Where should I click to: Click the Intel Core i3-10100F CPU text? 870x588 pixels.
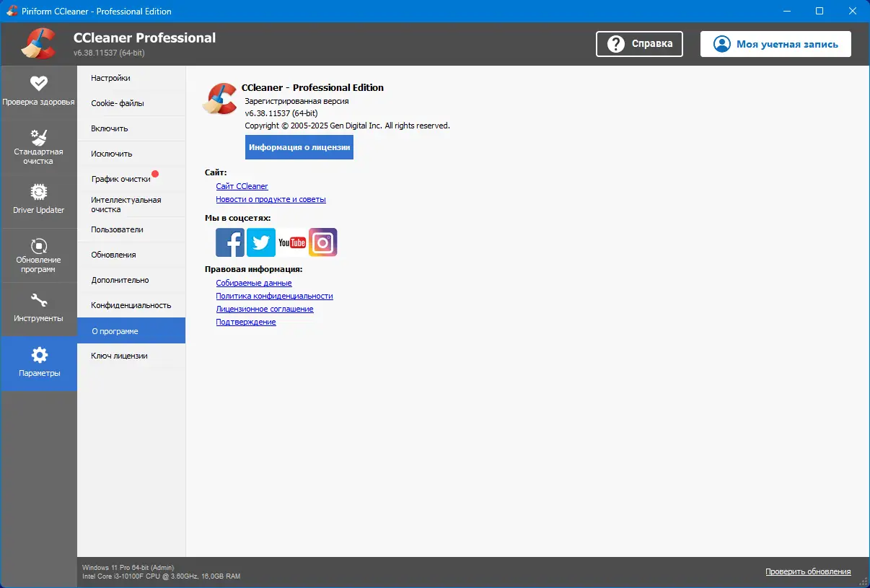162,576
